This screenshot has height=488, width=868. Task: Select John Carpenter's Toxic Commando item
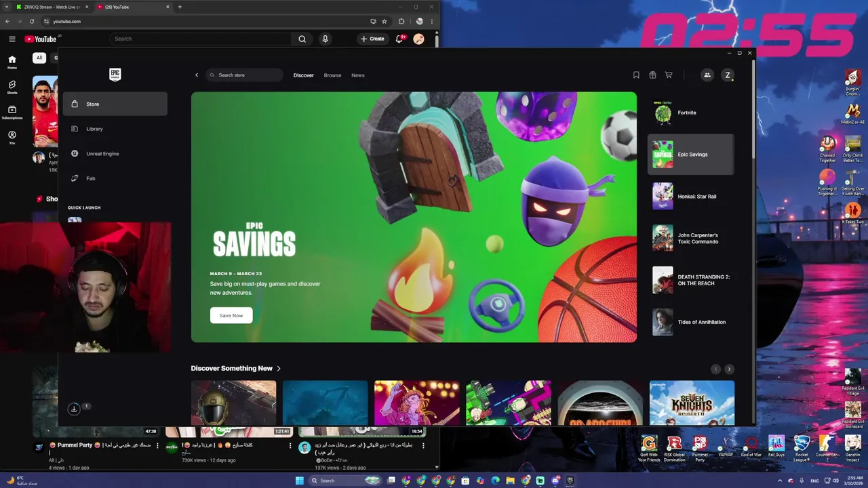(x=690, y=239)
